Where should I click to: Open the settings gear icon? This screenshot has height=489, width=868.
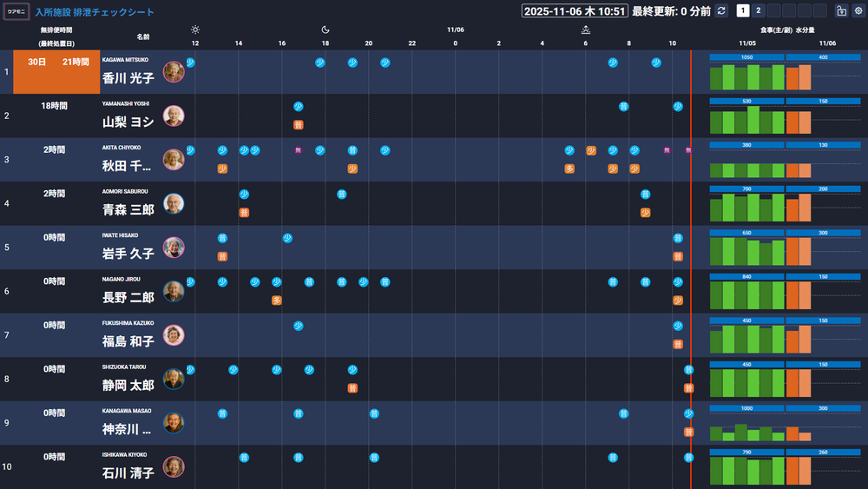(858, 10)
